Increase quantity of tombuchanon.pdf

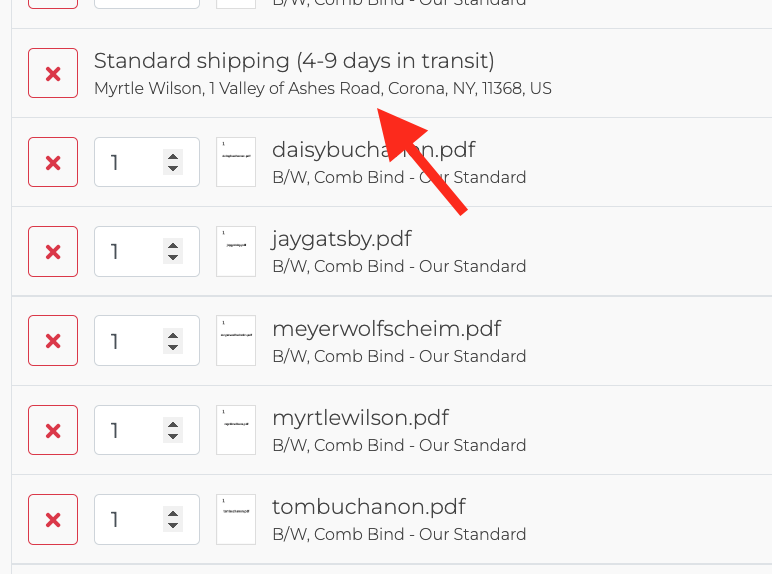coord(173,513)
